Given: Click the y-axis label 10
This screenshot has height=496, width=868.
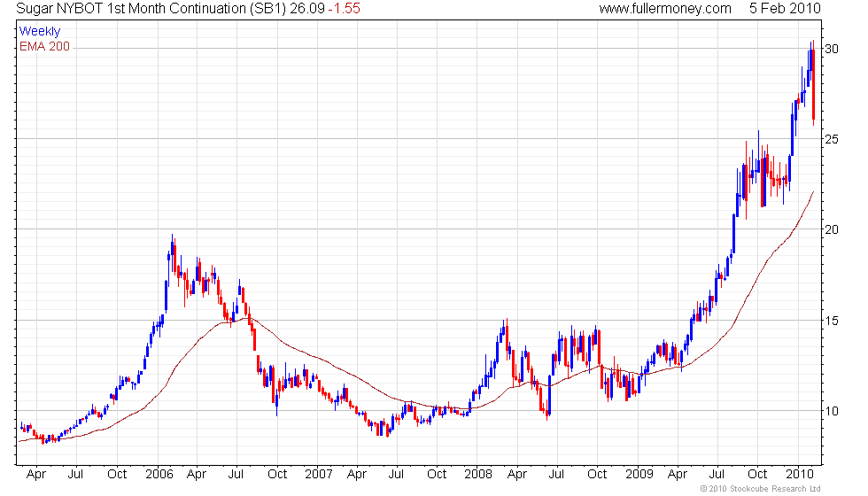Looking at the screenshot, I should click(832, 411).
